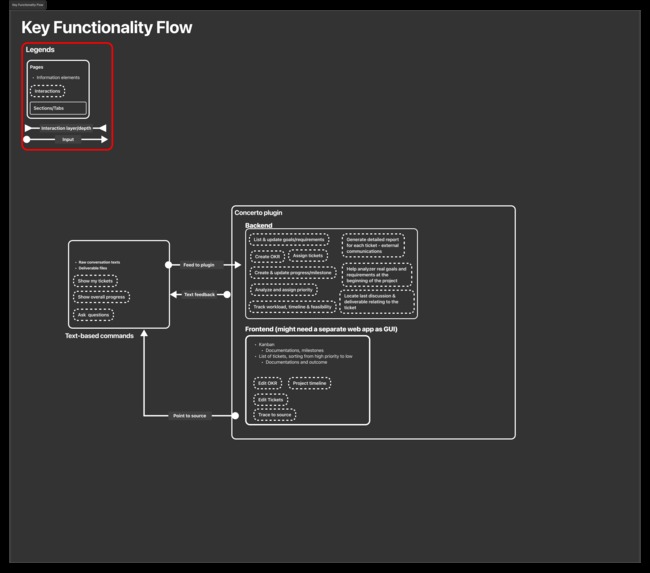650x573 pixels.
Task: Select 'List of tickets, sorting from high priority to low'
Action: coord(306,356)
